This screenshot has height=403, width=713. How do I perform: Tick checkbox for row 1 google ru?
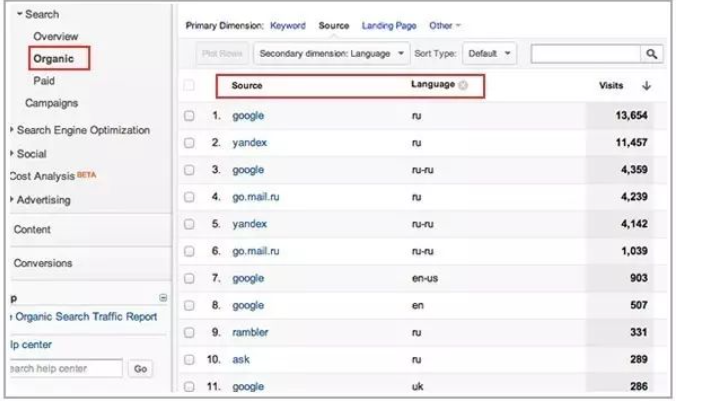coord(189,116)
